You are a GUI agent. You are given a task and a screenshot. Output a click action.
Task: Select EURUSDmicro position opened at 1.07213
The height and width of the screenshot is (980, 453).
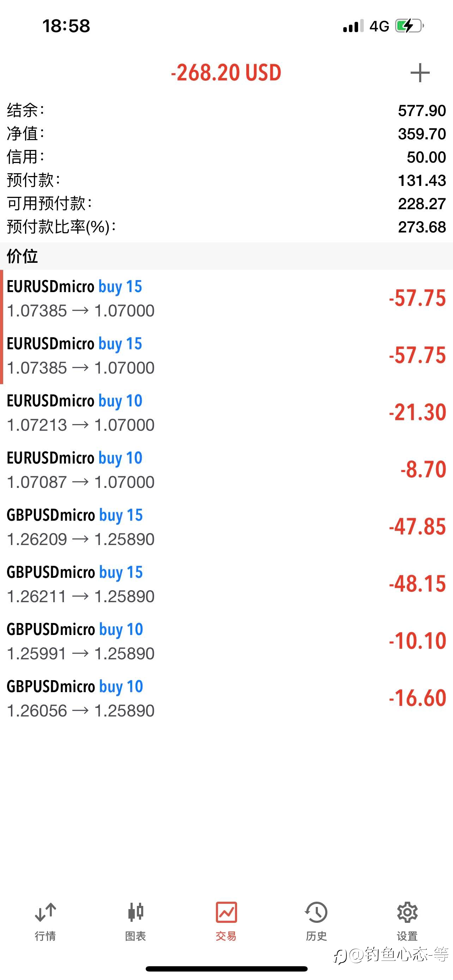tap(226, 412)
